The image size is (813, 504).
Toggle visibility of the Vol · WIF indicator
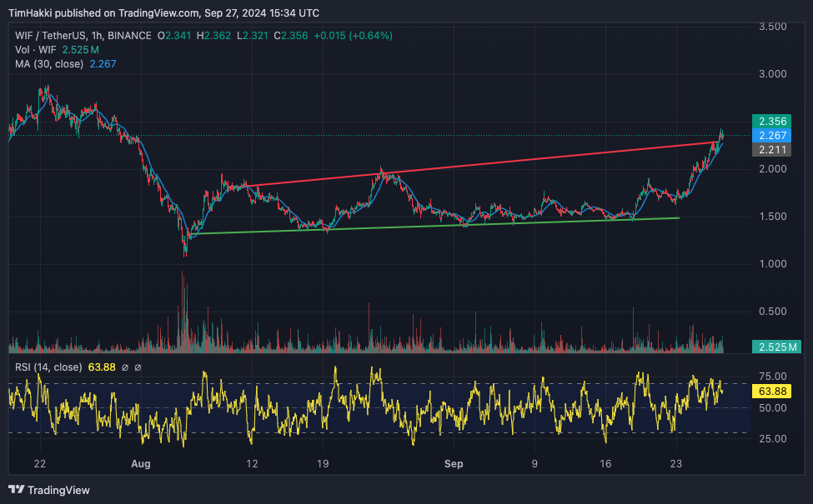tap(36, 50)
